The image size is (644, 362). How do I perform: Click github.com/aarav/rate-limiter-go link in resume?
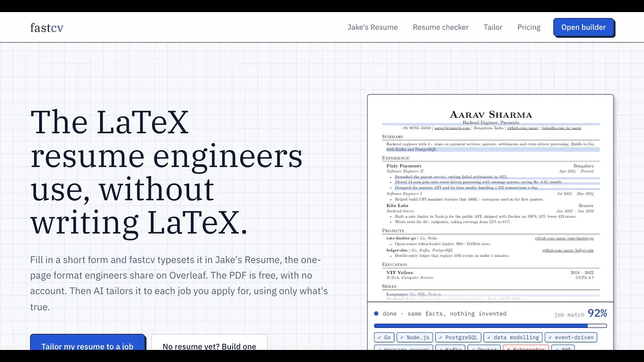[x=564, y=238]
